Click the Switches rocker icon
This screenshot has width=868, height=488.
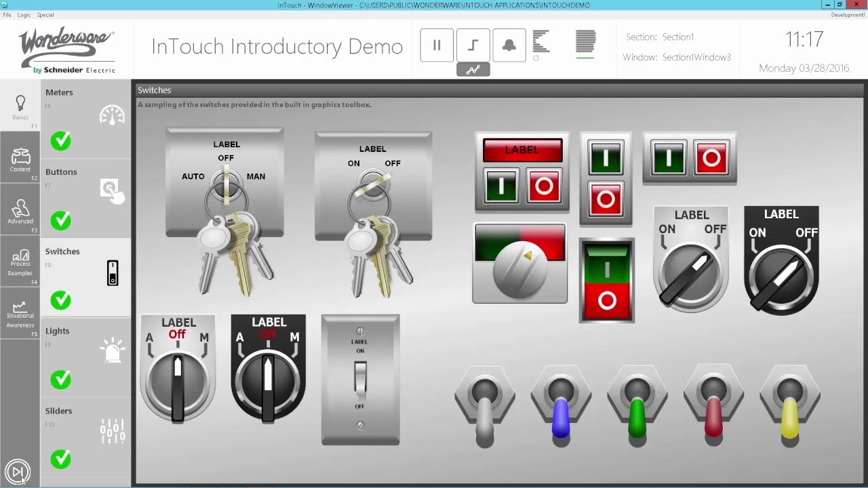113,272
